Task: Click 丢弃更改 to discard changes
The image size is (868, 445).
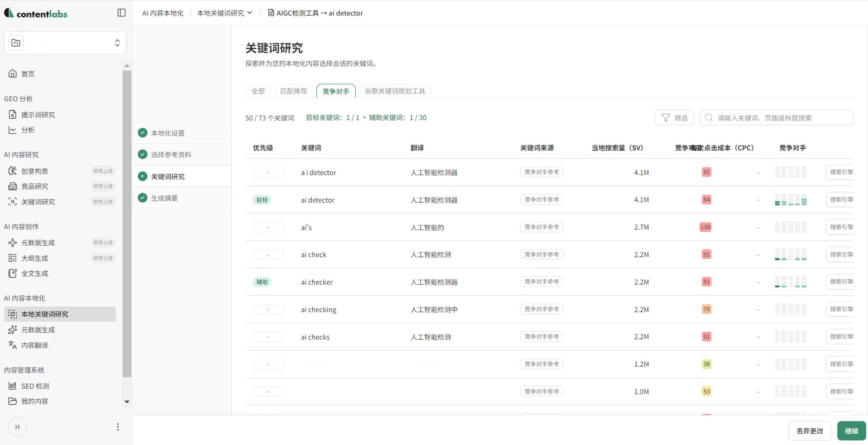Action: 809,431
